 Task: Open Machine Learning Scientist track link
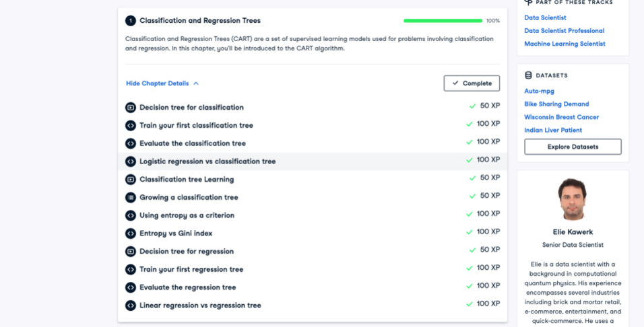click(x=565, y=44)
